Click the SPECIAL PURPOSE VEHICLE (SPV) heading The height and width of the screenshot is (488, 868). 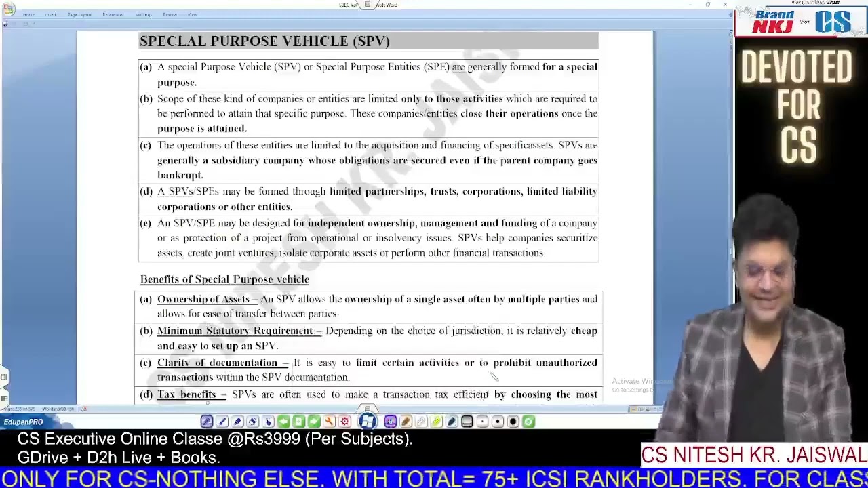264,41
